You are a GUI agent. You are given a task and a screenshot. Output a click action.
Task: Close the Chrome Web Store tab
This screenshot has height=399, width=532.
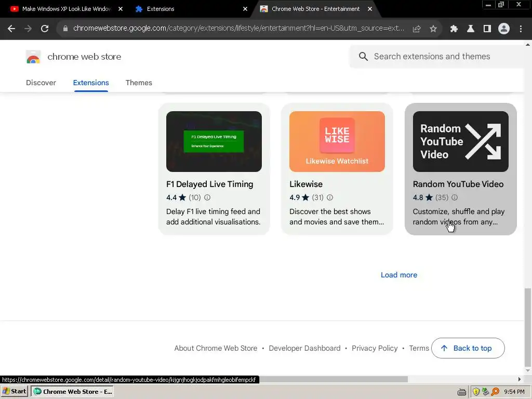(x=370, y=9)
